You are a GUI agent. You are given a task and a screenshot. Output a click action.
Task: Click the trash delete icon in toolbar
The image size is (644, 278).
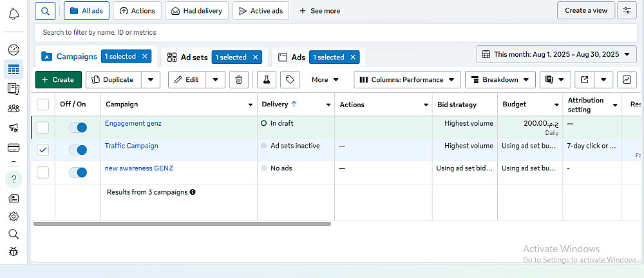click(239, 80)
